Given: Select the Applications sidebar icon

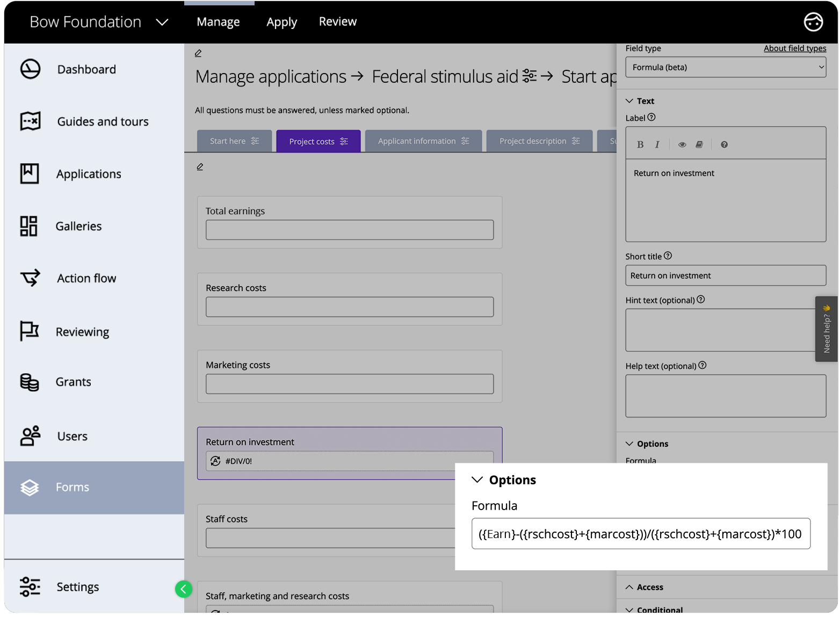Looking at the screenshot, I should [31, 173].
